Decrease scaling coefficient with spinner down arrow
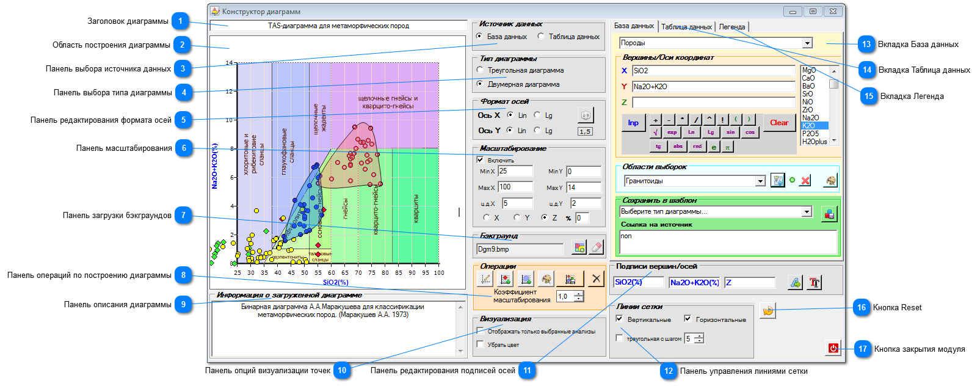 (579, 299)
